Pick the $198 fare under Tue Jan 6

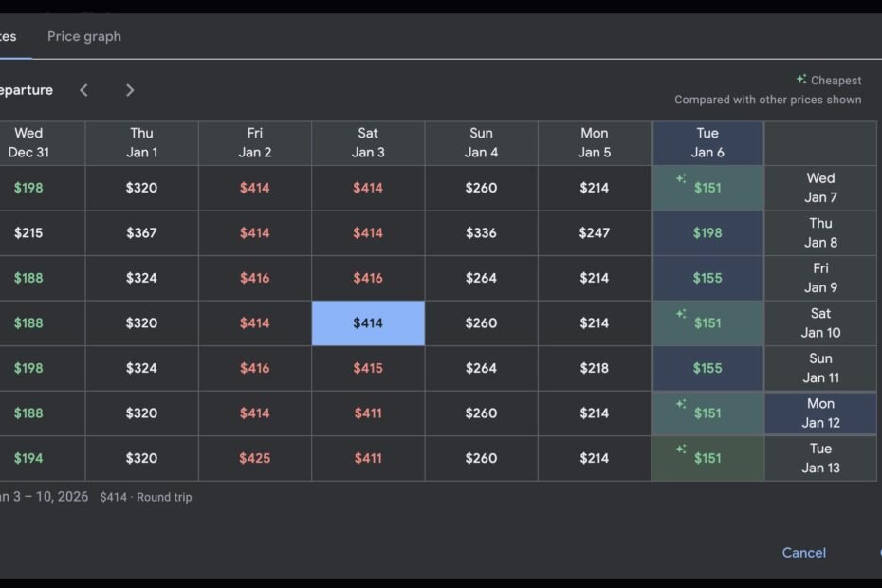click(707, 233)
